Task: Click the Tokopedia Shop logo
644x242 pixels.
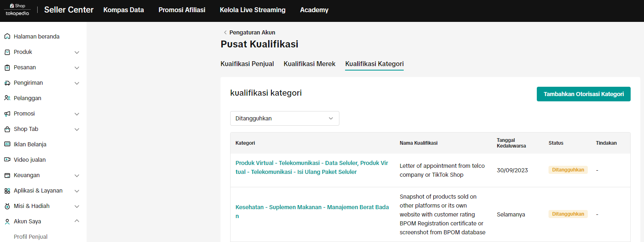Action: tap(17, 10)
